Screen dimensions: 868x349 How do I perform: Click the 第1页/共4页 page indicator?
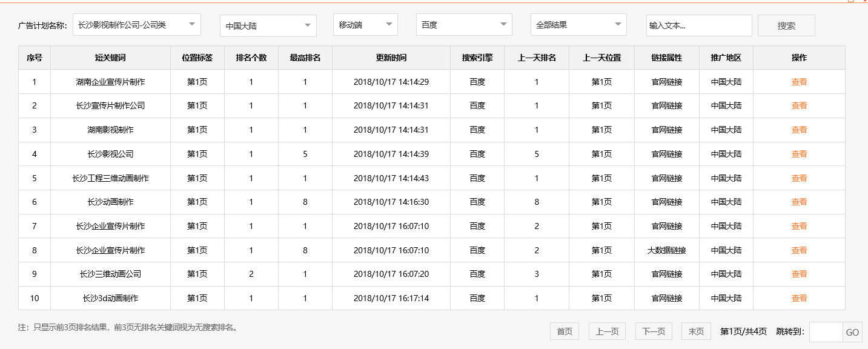(743, 331)
